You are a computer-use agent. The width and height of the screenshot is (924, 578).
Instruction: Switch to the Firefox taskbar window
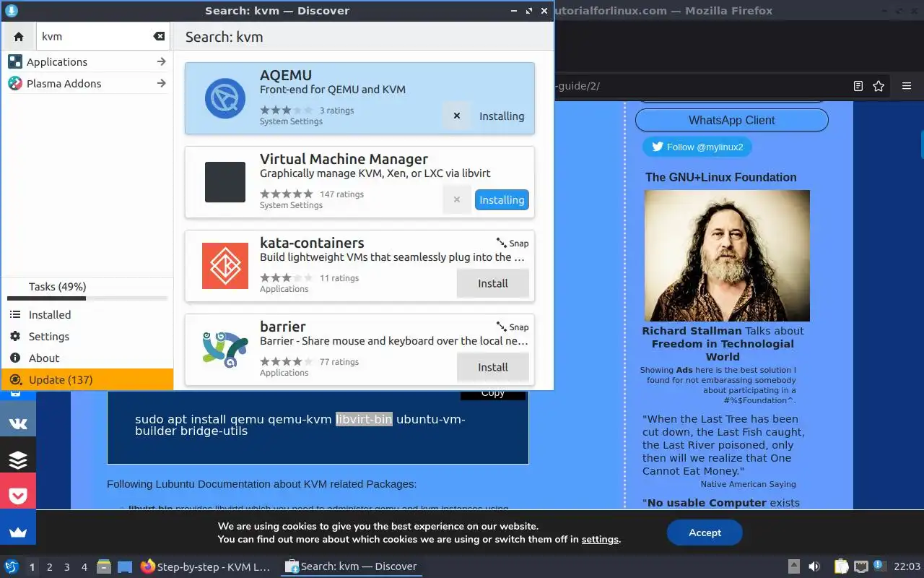[206, 566]
